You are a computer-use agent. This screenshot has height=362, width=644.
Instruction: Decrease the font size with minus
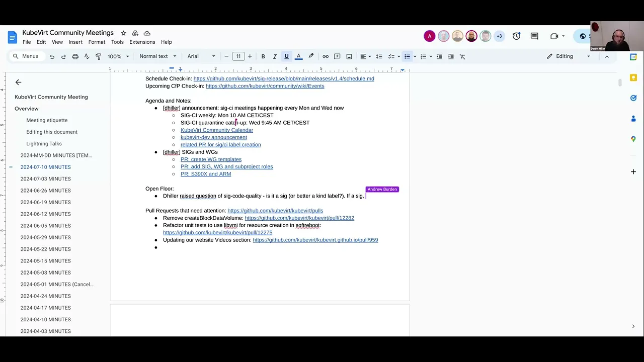coord(226,56)
